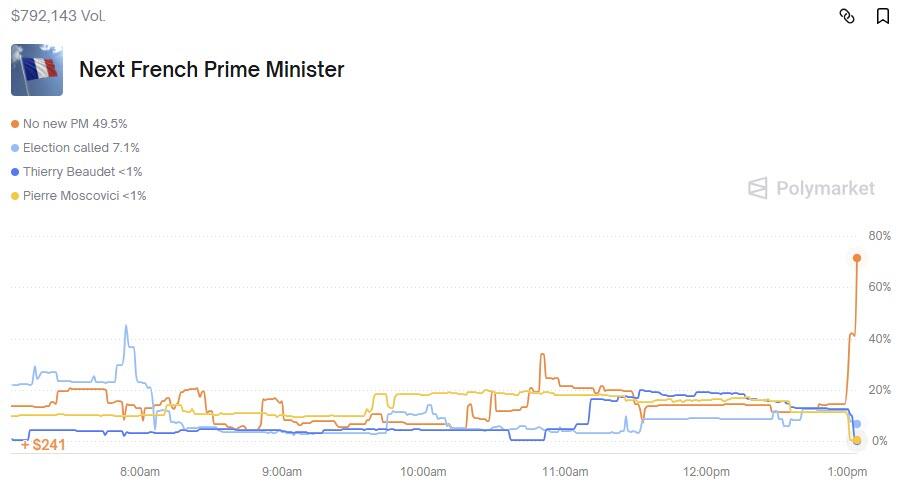The image size is (903, 491).
Task: Click the $792,143 Vol. volume text
Action: tap(59, 16)
